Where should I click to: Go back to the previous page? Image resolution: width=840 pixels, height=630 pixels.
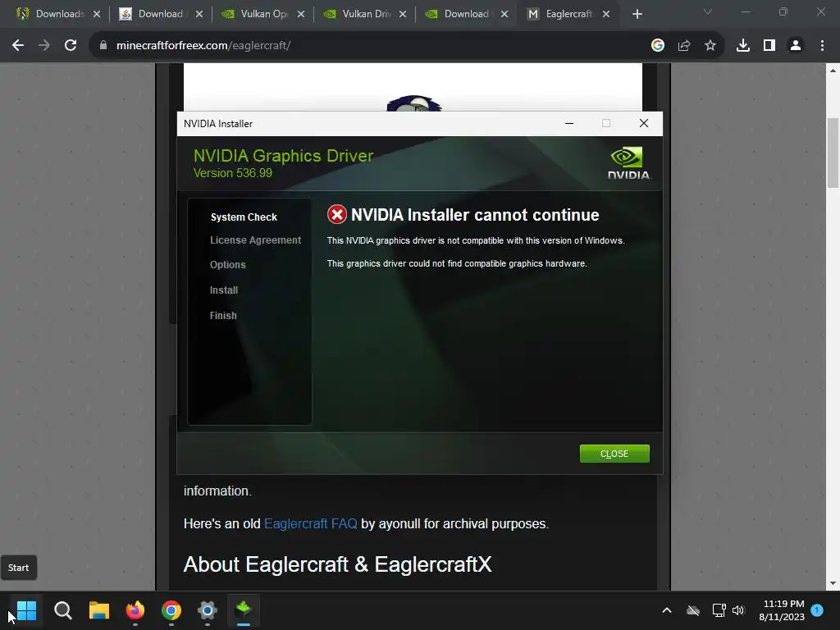click(x=18, y=46)
